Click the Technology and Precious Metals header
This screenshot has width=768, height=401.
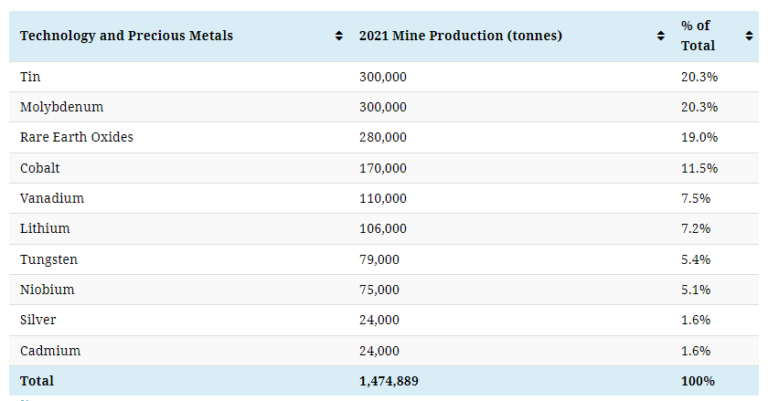[126, 36]
